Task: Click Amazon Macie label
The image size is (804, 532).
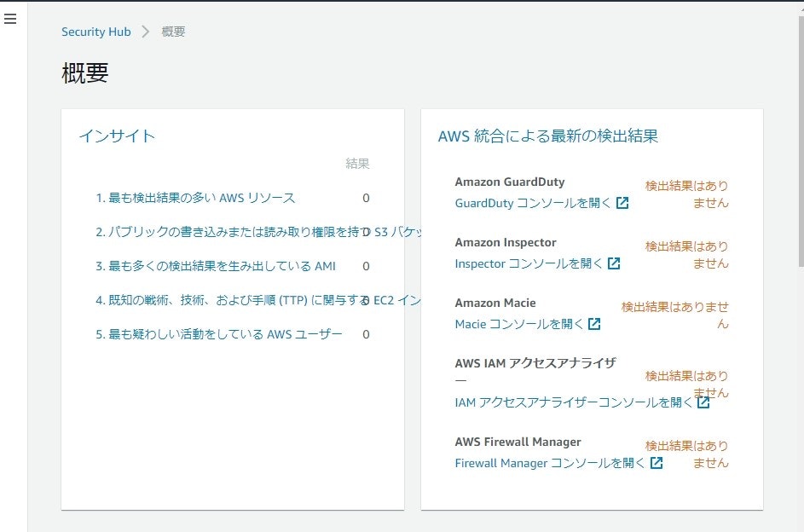Action: 495,303
